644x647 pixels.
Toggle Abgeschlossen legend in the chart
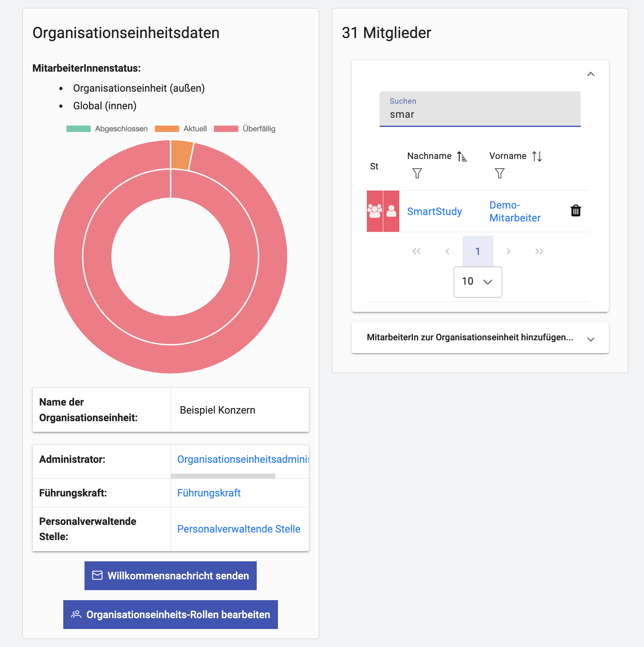107,129
